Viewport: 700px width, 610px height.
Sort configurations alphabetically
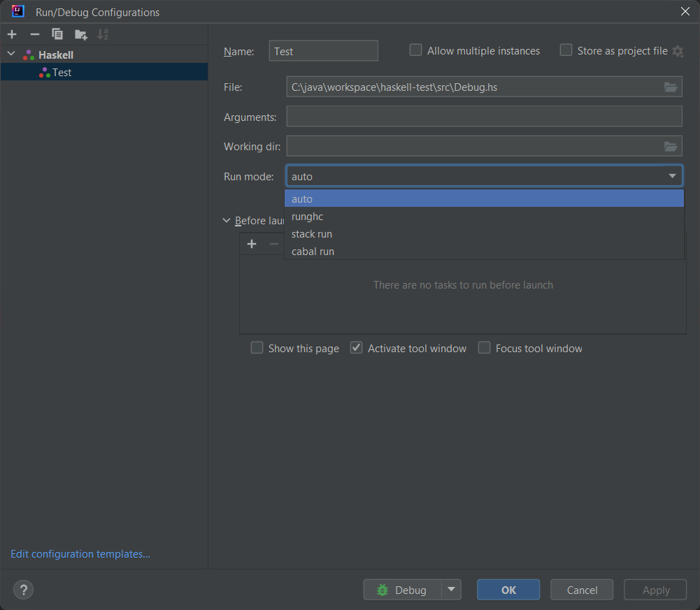point(103,34)
